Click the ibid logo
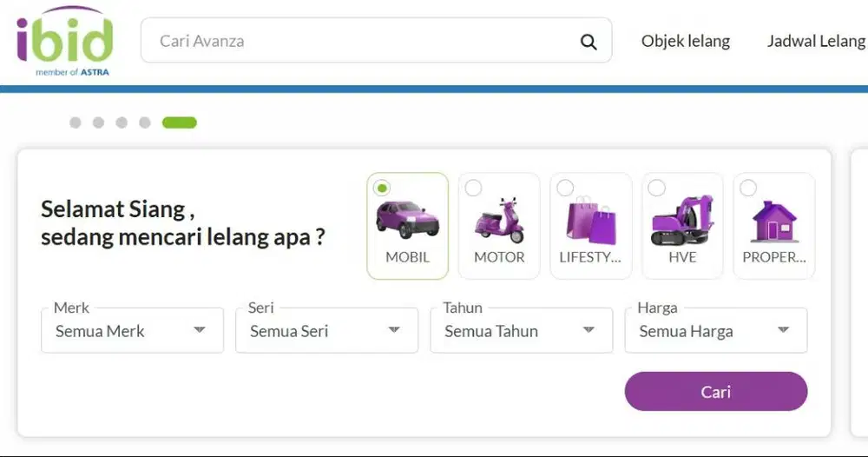Viewport: 868px width, 457px height. 65,40
